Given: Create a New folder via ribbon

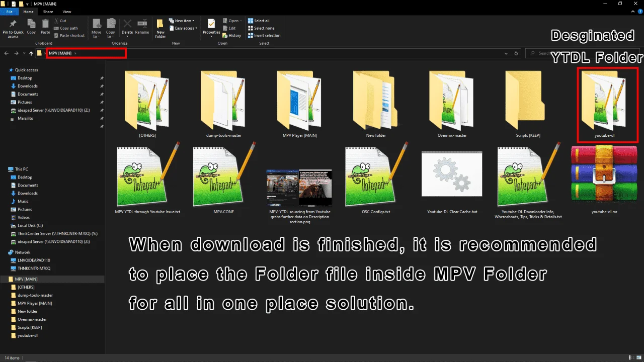Looking at the screenshot, I should pyautogui.click(x=160, y=29).
